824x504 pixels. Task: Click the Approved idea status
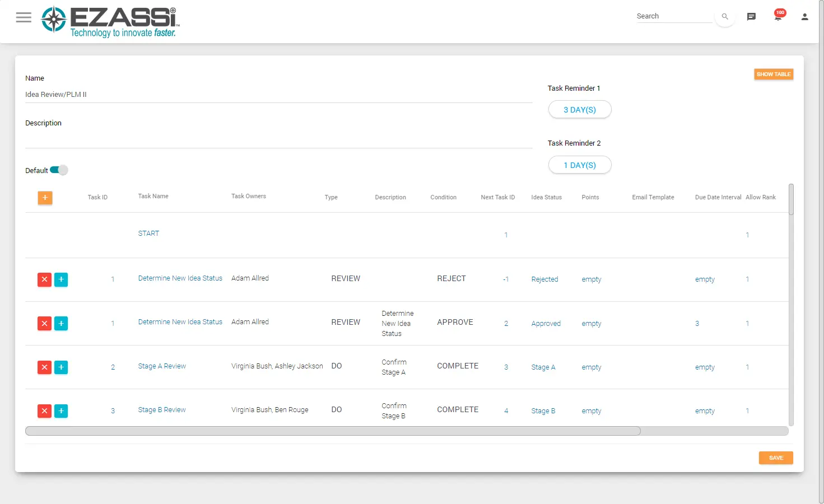tap(546, 324)
